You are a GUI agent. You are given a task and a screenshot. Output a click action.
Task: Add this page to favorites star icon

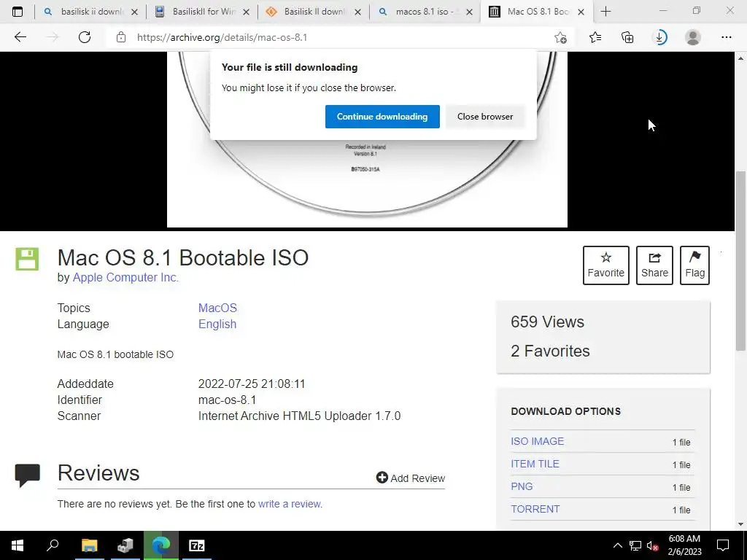click(x=561, y=38)
